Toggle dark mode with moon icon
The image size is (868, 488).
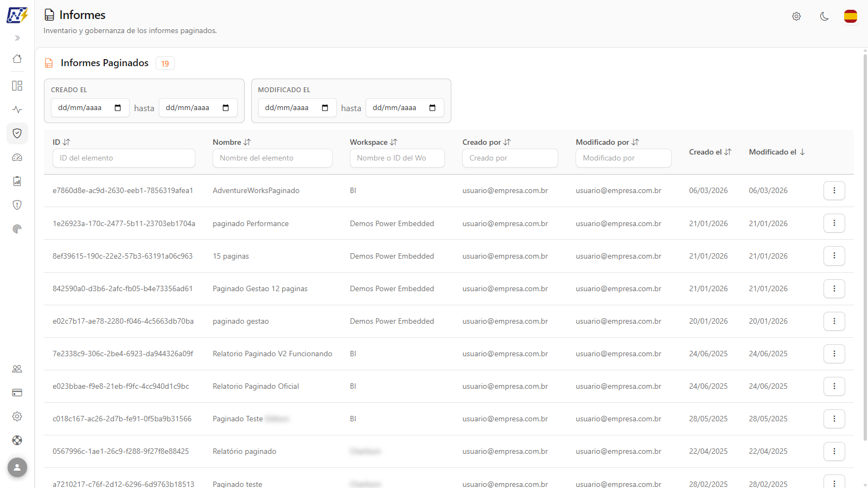[824, 16]
